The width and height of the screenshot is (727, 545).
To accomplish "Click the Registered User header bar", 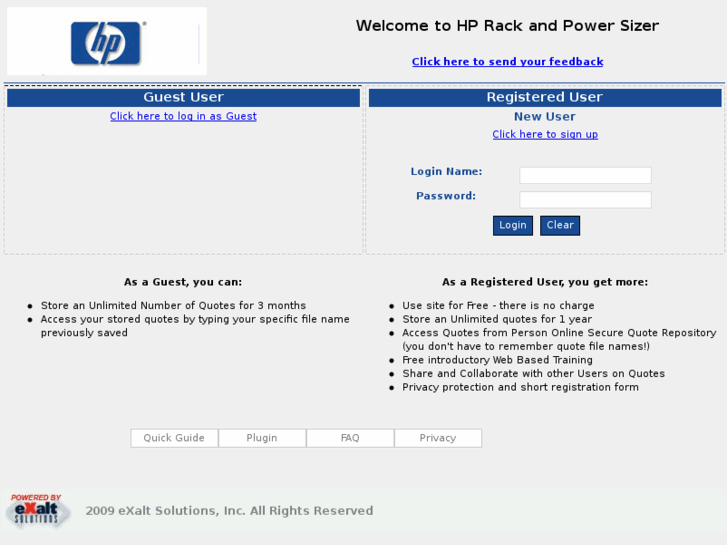I will (x=545, y=97).
